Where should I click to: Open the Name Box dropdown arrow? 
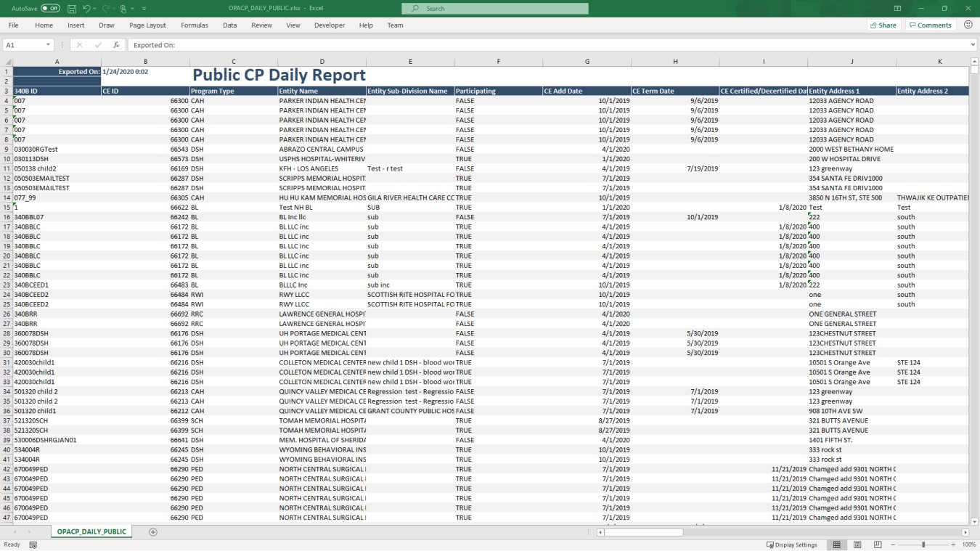click(x=48, y=45)
